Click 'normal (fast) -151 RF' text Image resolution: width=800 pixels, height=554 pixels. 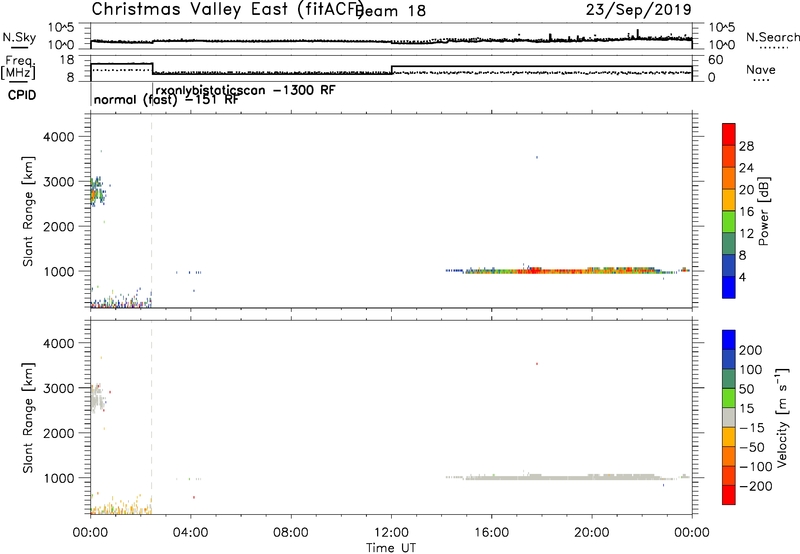click(x=166, y=100)
